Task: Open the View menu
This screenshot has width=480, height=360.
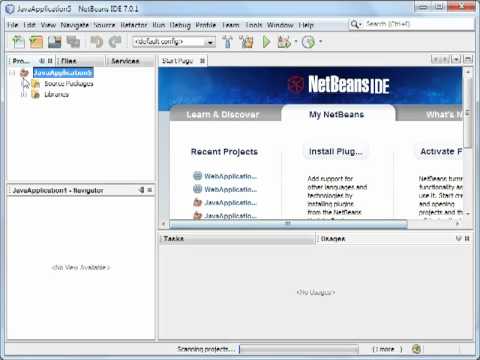Action: tap(48, 25)
